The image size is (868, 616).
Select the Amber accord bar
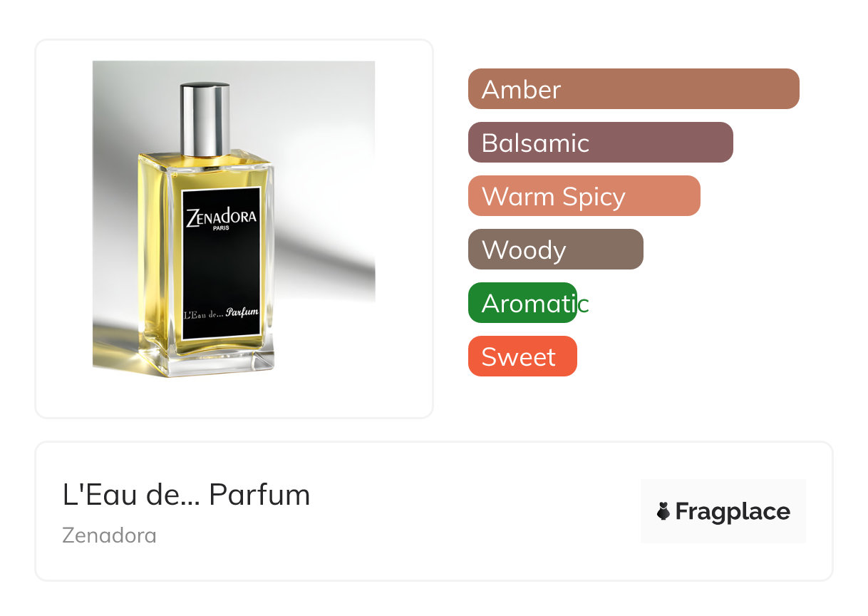[x=634, y=89]
